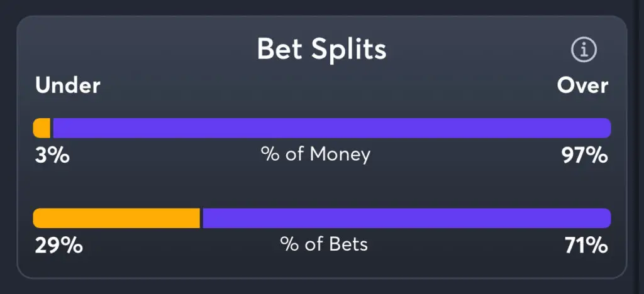This screenshot has height=294, width=644.
Task: Click the % of Money label
Action: pos(316,155)
